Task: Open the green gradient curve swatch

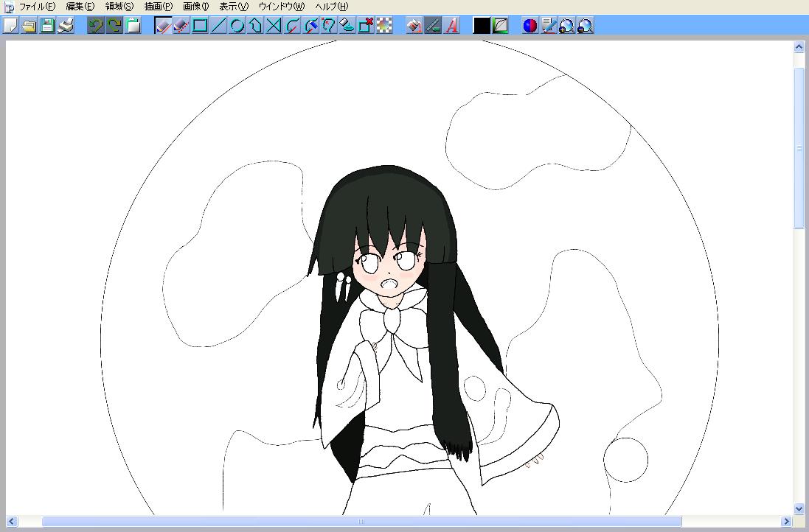Action: [x=500, y=25]
